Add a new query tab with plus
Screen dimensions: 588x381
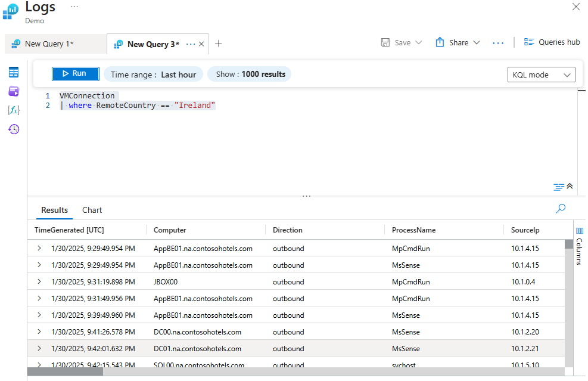218,44
